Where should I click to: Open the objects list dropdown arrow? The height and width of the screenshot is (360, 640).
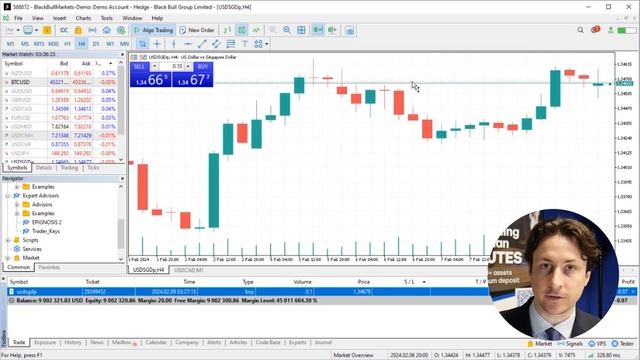(x=267, y=44)
